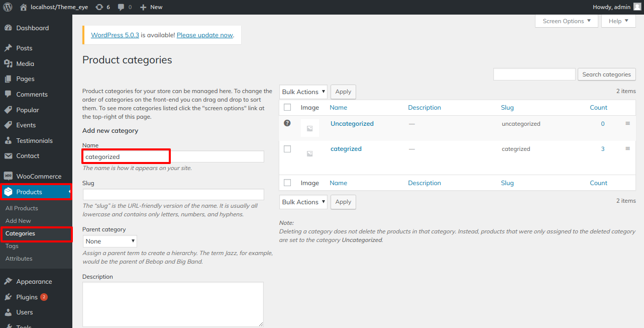
Task: Open the WordPress logo menu
Action: [8, 7]
